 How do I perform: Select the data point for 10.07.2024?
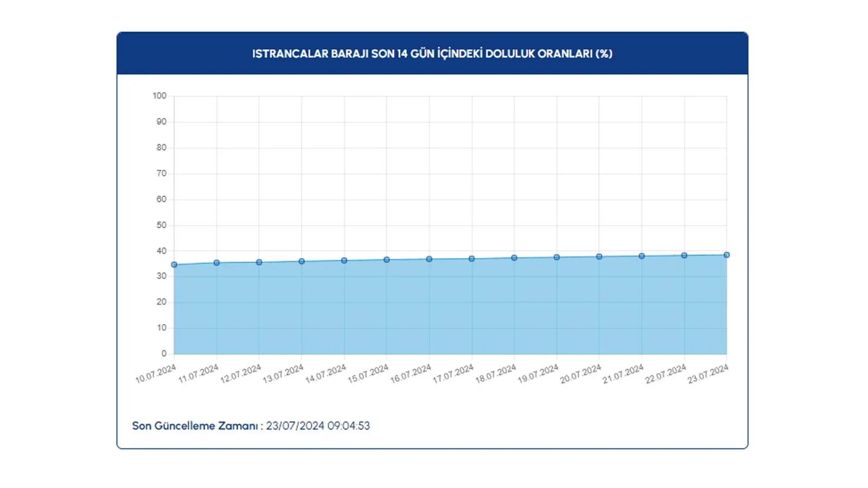[x=174, y=265]
